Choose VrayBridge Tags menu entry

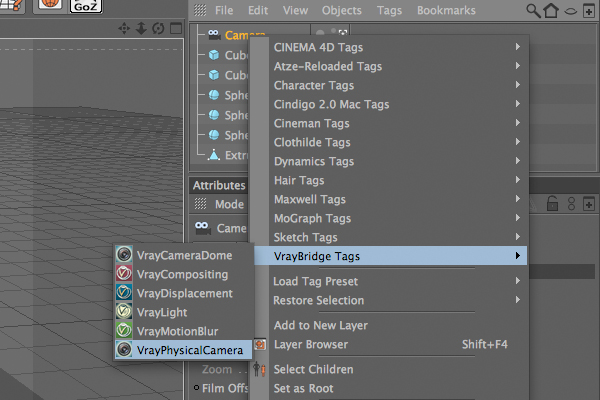(x=390, y=256)
